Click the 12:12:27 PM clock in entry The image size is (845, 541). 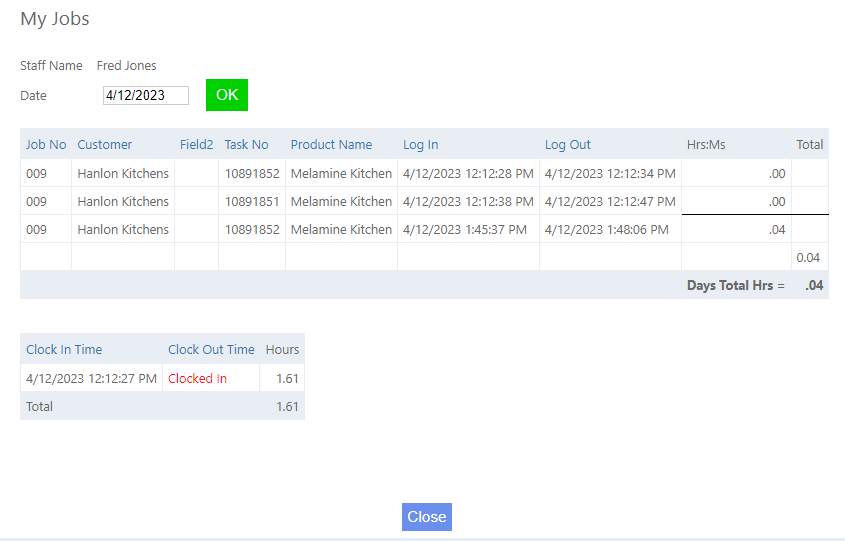pyautogui.click(x=91, y=379)
